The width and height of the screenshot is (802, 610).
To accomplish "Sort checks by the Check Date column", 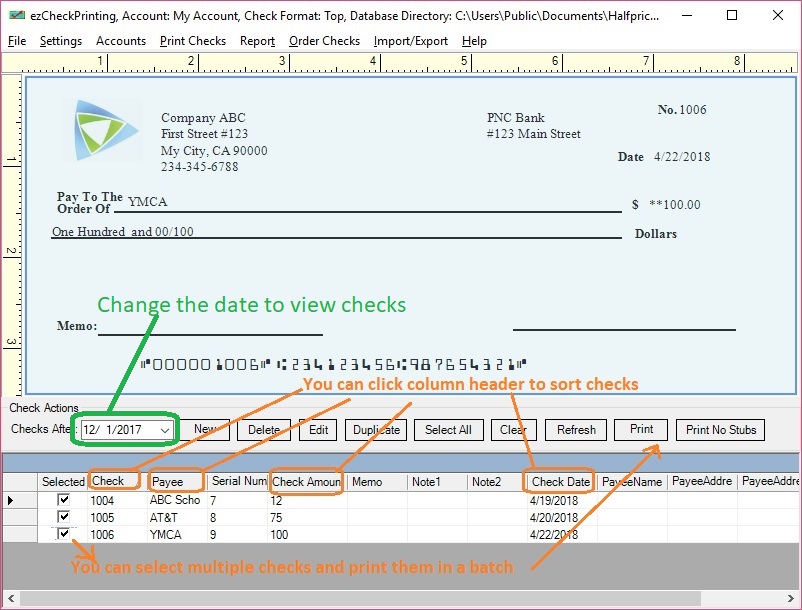I will click(559, 481).
